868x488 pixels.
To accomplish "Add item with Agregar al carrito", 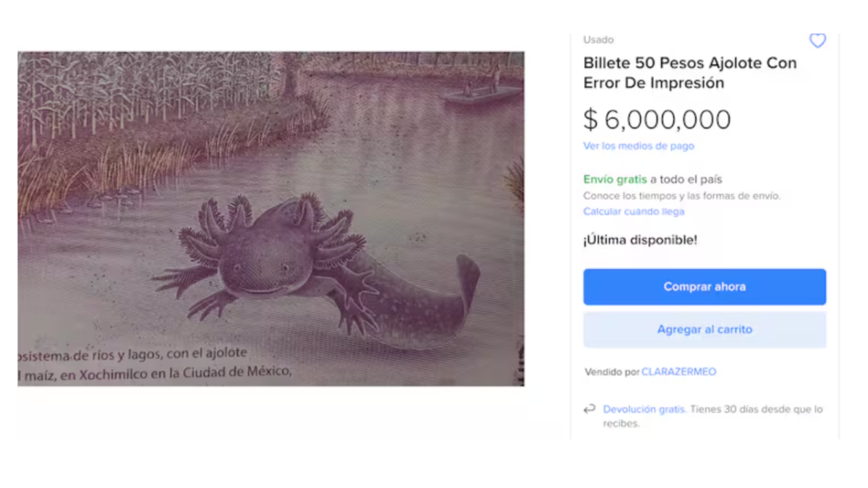I will coord(705,330).
